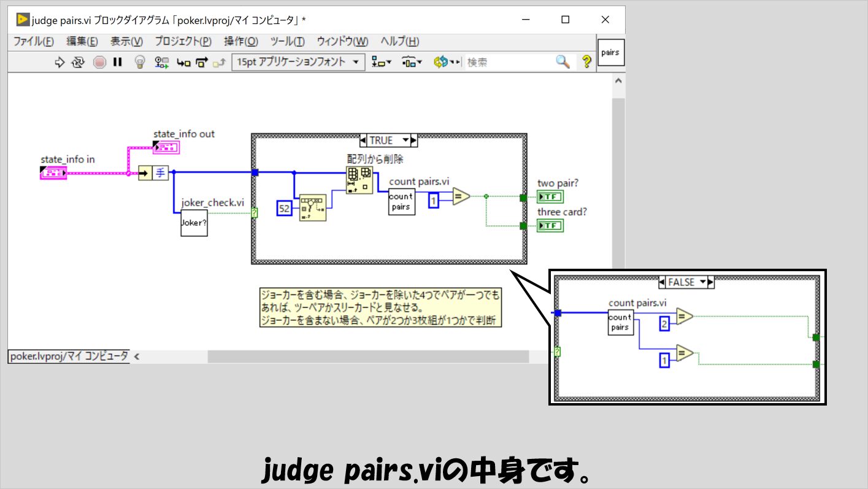868x489 pixels.
Task: Toggle Retain Wire Values button
Action: pos(161,62)
